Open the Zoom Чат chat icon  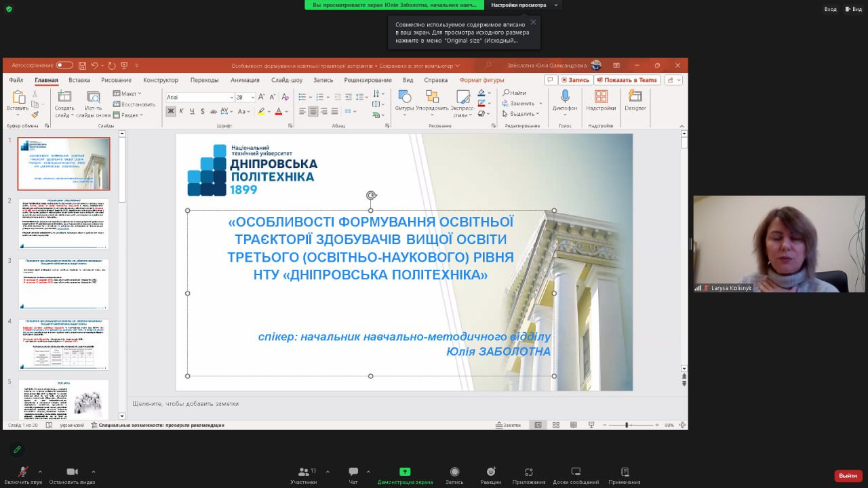[x=353, y=472]
